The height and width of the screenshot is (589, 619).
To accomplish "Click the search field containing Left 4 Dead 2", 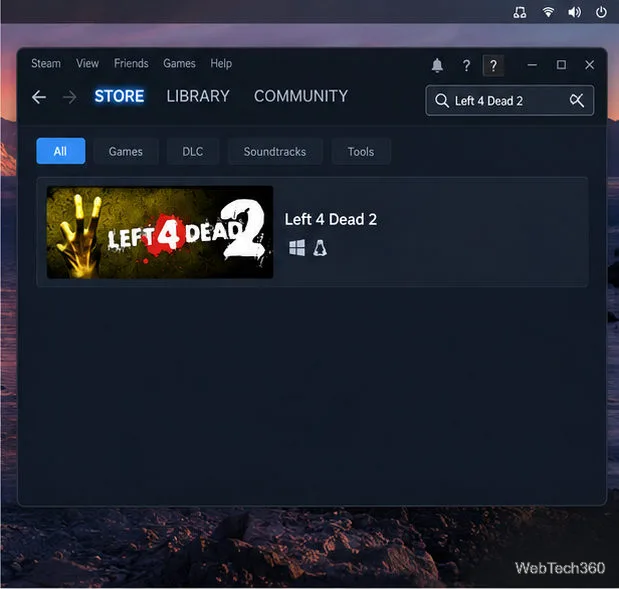I will tap(509, 101).
